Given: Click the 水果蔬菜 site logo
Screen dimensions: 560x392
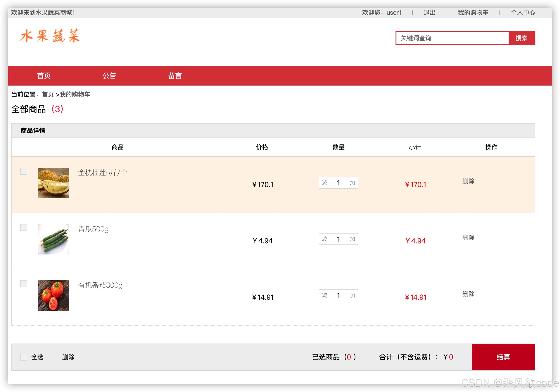Looking at the screenshot, I should pos(50,36).
